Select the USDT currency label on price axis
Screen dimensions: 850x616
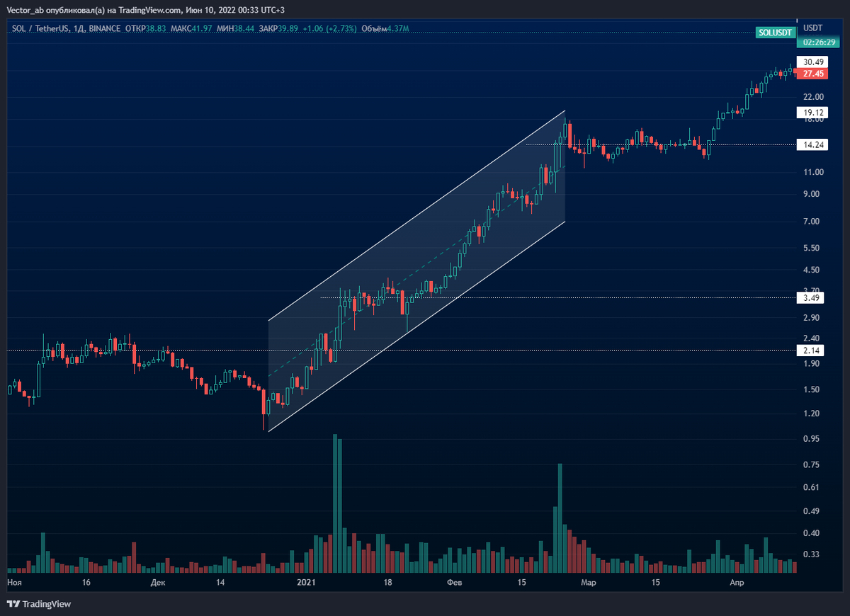[812, 28]
